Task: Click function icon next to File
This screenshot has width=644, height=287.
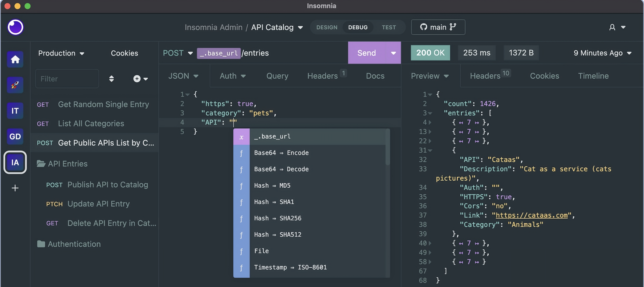Action: pyautogui.click(x=241, y=251)
